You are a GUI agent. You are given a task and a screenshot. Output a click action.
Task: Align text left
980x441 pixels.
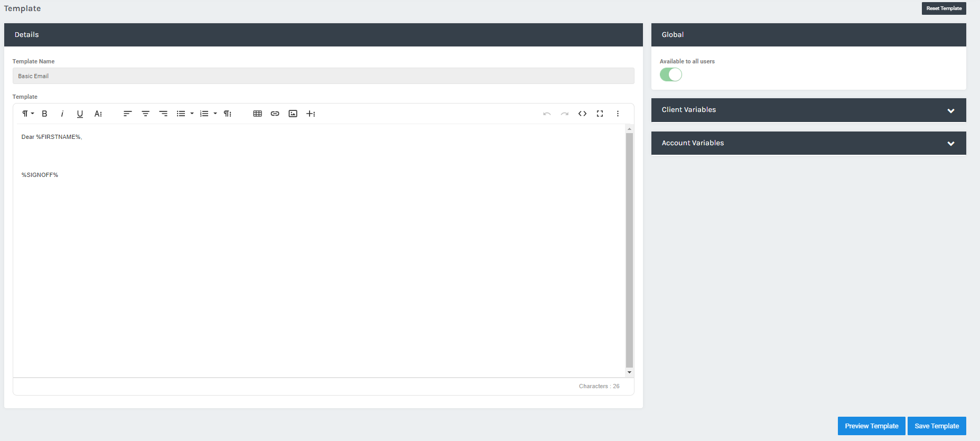pos(127,114)
